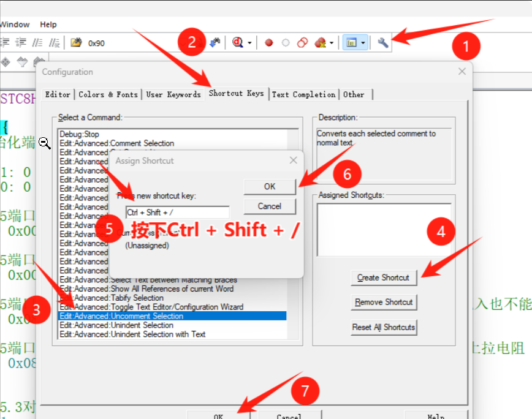Click the window layout toolbar icon
The width and height of the screenshot is (532, 419).
352,43
